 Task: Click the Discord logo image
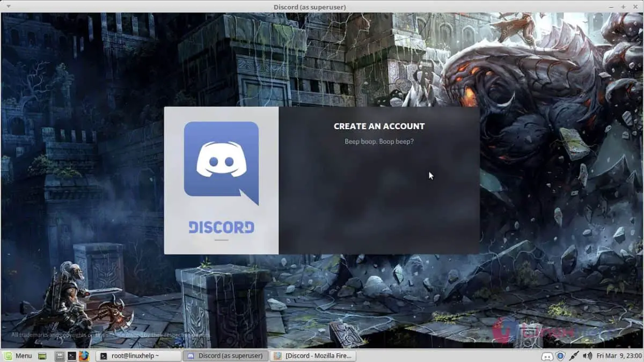pos(221,163)
